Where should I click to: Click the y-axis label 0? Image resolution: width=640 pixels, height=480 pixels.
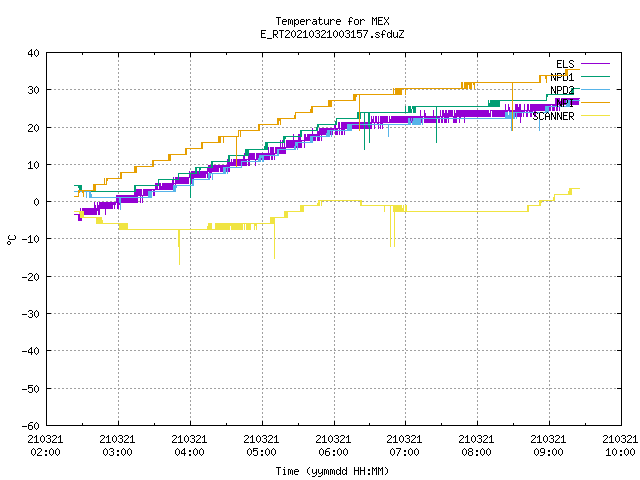point(37,202)
